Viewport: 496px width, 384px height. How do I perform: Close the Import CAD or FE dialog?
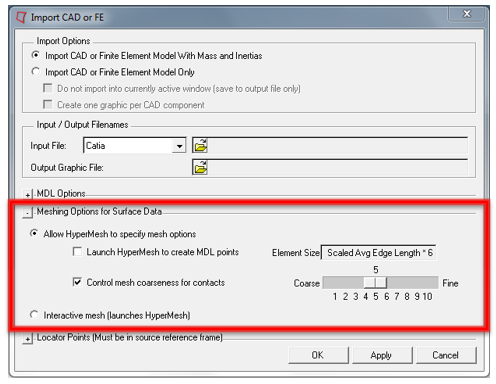point(467,14)
